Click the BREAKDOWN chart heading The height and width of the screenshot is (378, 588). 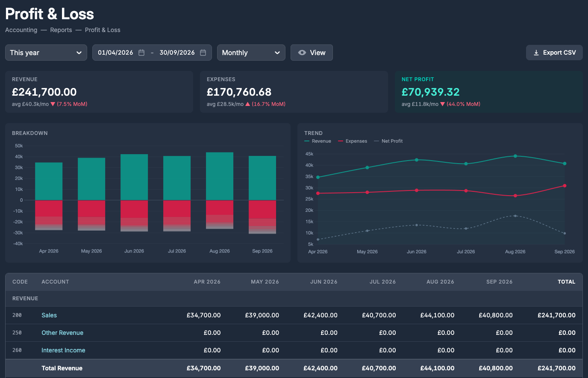(x=30, y=133)
